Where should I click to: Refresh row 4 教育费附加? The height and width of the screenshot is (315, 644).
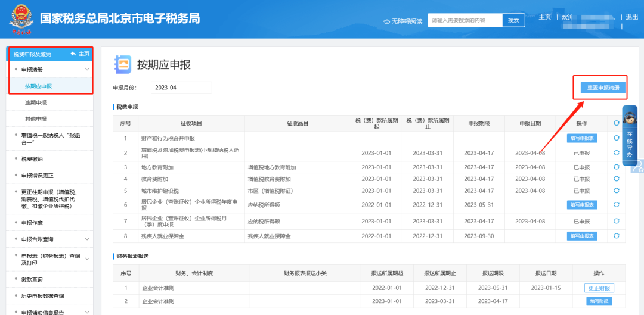click(616, 179)
